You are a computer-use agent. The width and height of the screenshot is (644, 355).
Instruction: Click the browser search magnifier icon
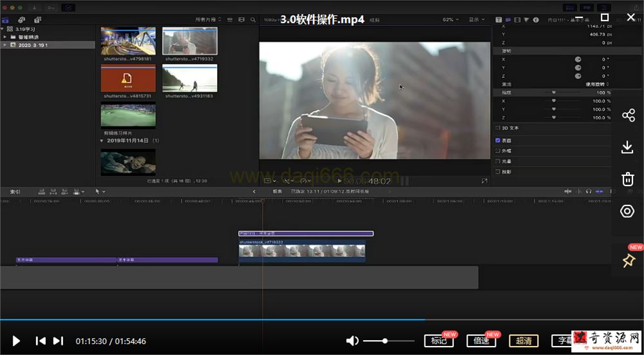tap(253, 20)
